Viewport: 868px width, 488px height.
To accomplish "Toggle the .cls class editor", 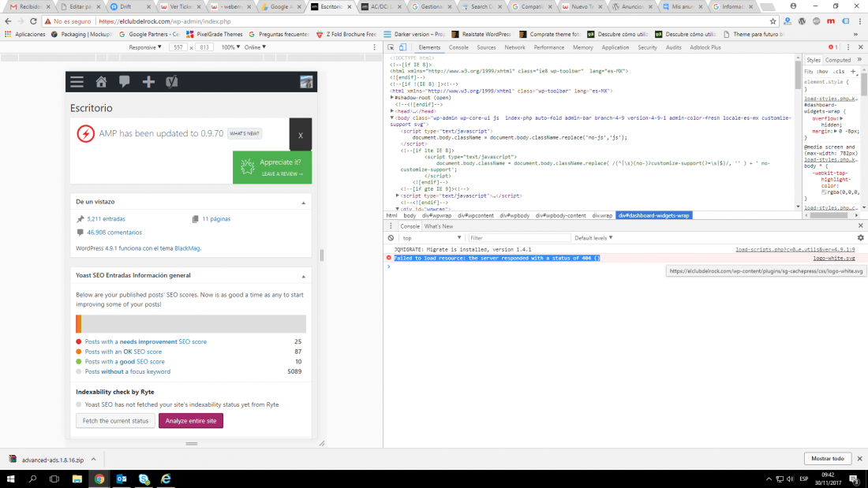I will pyautogui.click(x=840, y=72).
